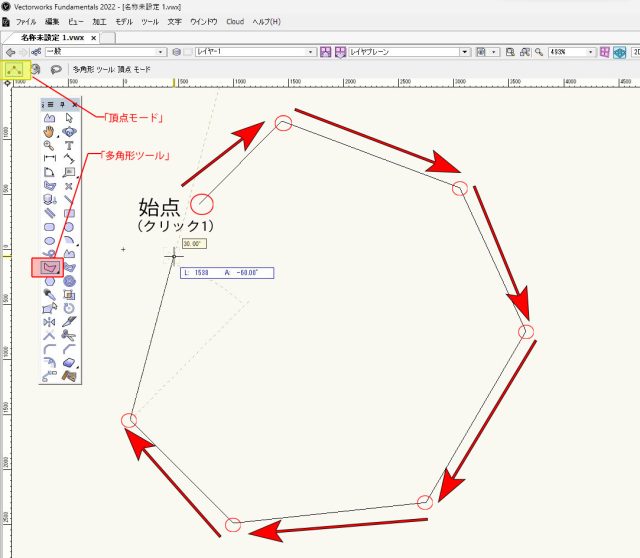Viewport: 640px width, 558px height.
Task: Pick the Zoom magnifier tool
Action: coord(49,145)
